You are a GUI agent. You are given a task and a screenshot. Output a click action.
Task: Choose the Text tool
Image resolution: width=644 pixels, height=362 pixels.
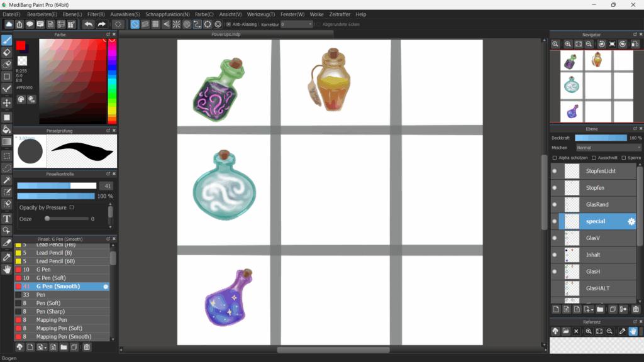click(7, 219)
